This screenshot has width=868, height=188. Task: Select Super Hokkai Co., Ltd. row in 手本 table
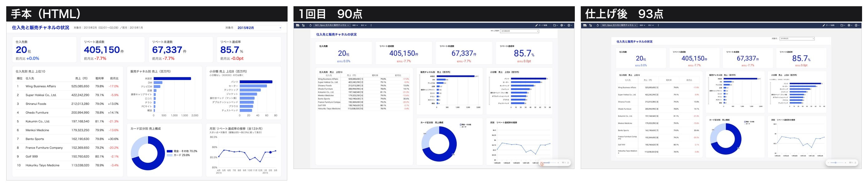tap(67, 95)
